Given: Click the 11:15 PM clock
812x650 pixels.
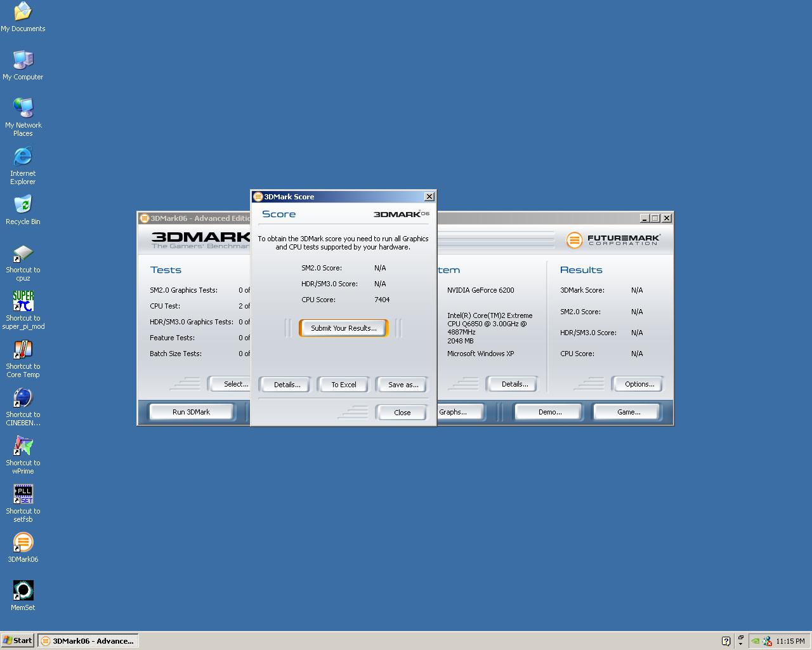Looking at the screenshot, I should point(790,641).
